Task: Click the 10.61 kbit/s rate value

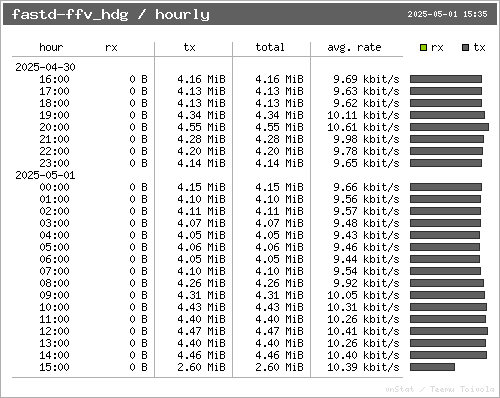Action: click(x=363, y=127)
